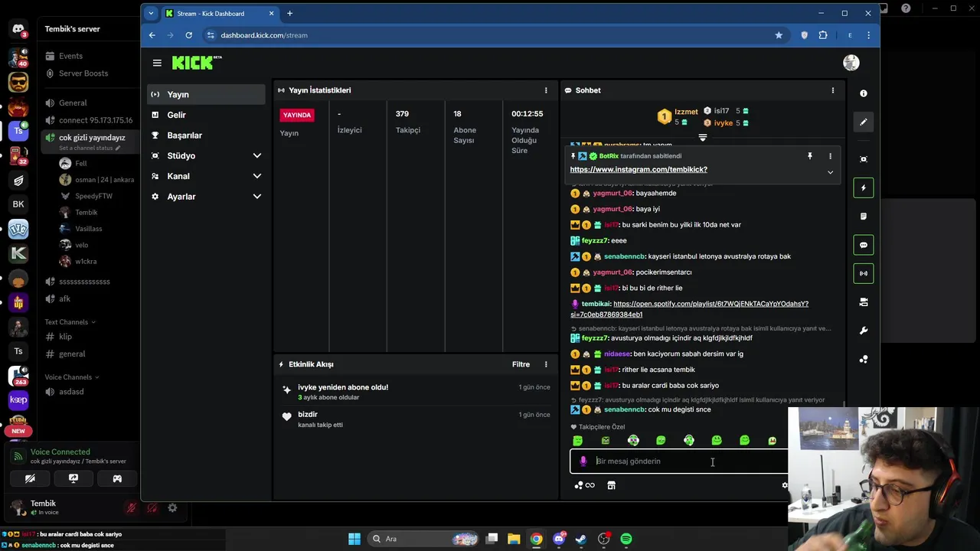Reload the Kick dashboard page
The image size is (980, 551).
[x=188, y=35]
